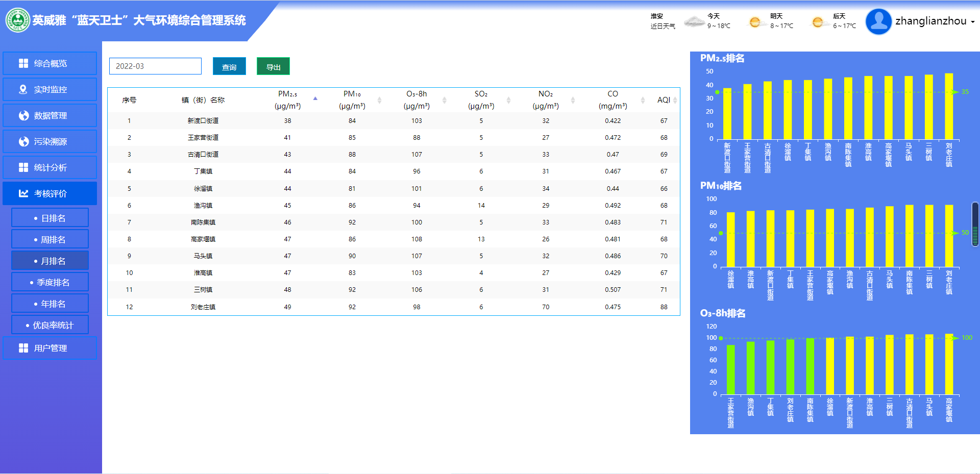Click the vertical scrollbar on the right edge
Screen dimensions: 980x474
tap(975, 224)
